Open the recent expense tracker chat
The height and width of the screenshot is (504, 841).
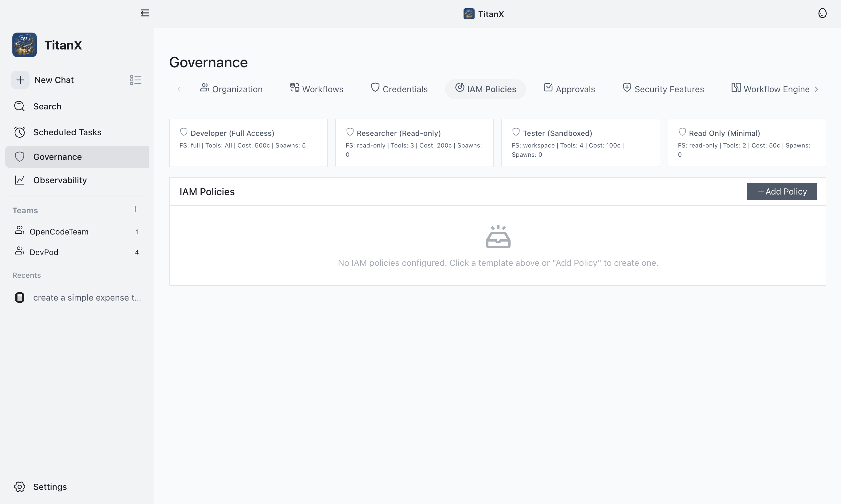point(87,297)
